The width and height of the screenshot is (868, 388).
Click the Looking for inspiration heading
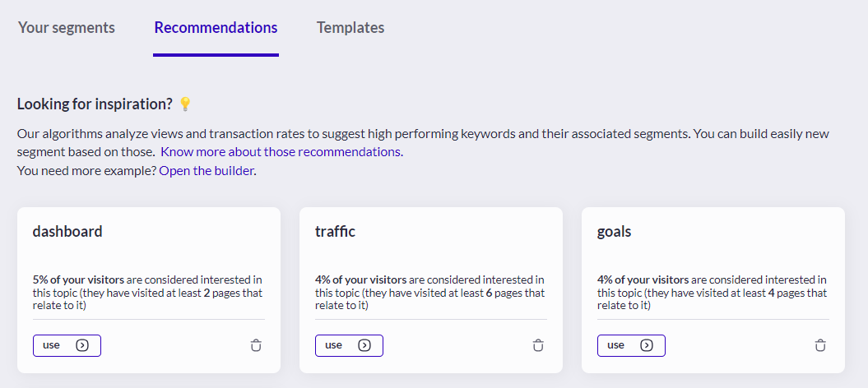[x=95, y=104]
